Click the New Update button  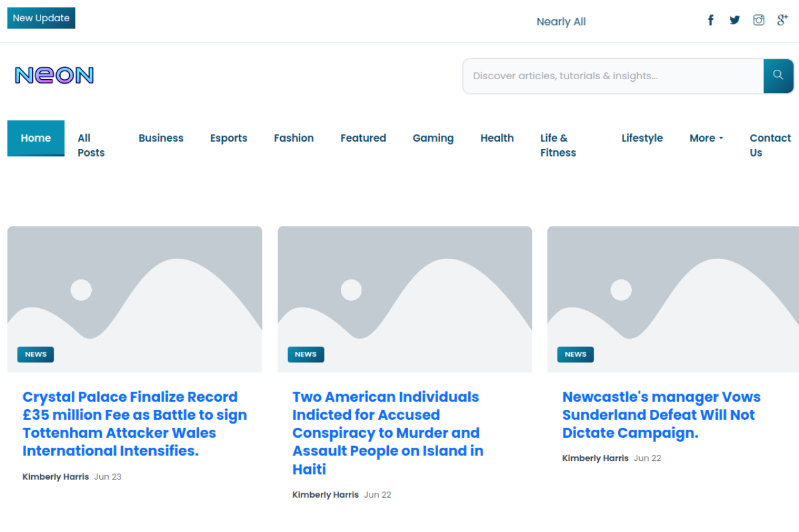coord(41,18)
